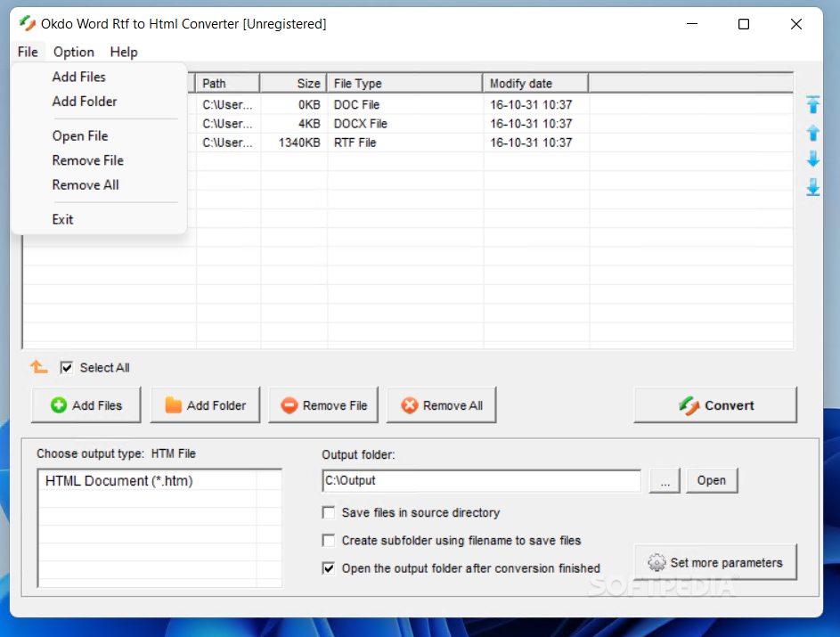The image size is (840, 637).
Task: Click the Remove File button
Action: pyautogui.click(x=323, y=405)
